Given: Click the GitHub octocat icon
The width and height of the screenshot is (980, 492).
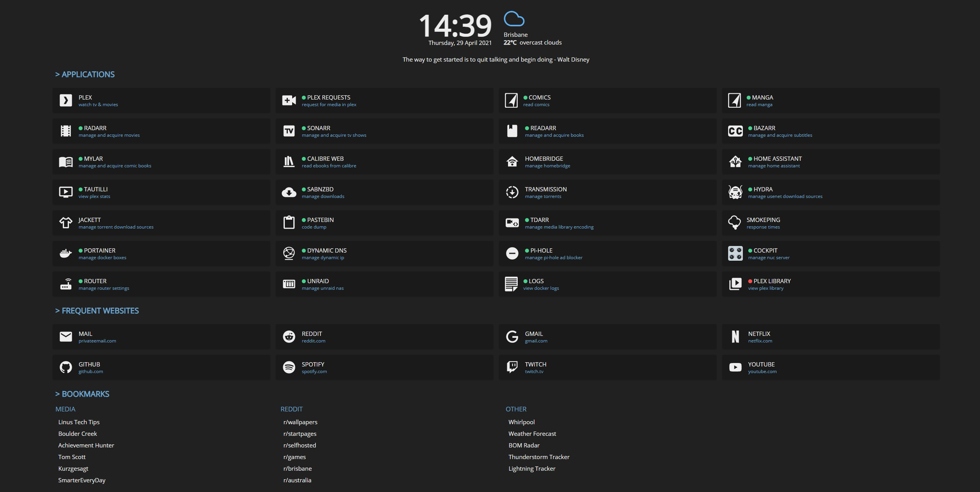Looking at the screenshot, I should [x=65, y=367].
